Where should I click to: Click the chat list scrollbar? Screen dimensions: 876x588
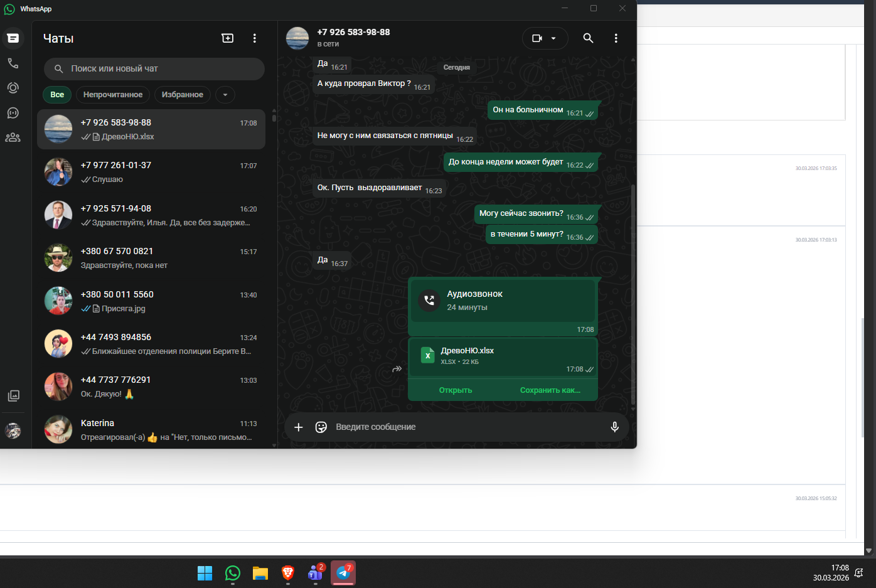[x=274, y=117]
